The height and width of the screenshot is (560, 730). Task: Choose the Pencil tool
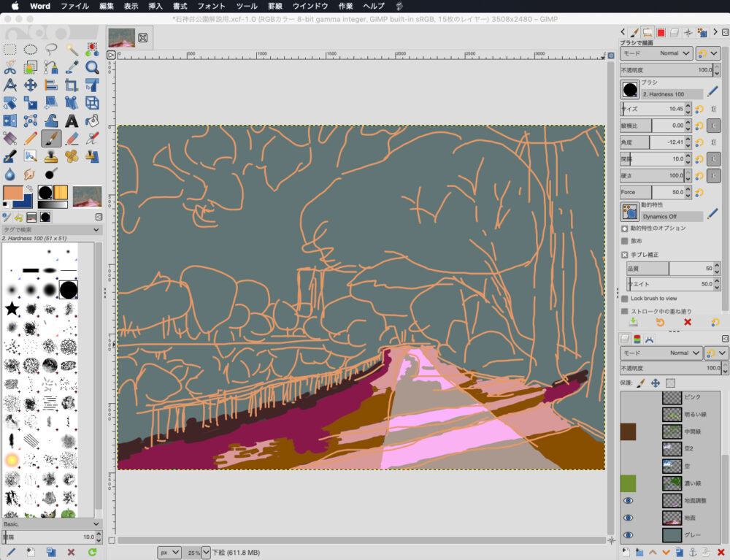[x=31, y=138]
